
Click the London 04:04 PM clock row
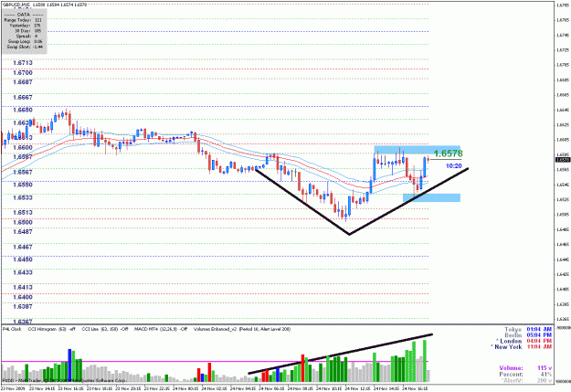point(524,341)
